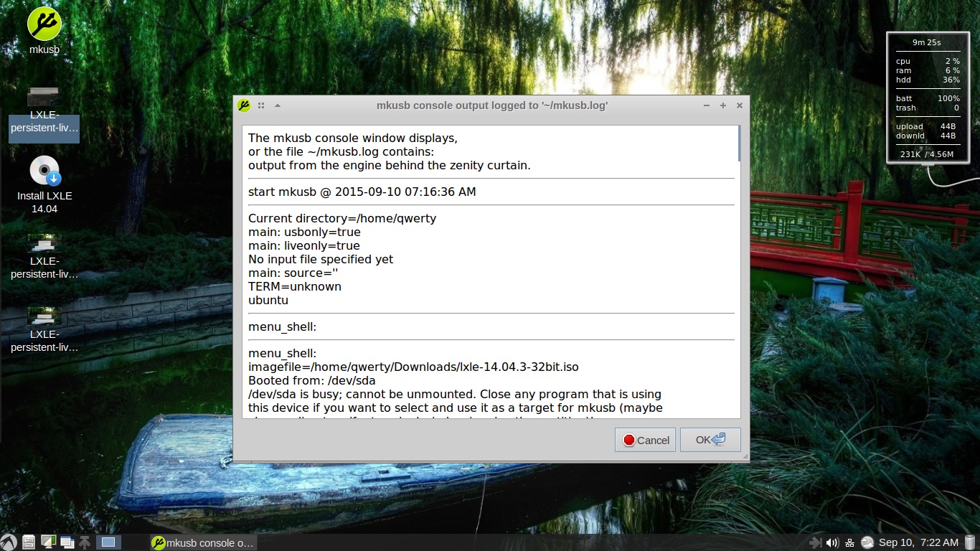This screenshot has width=980, height=551.
Task: Click the cpu usage row in system monitor
Action: pos(928,62)
